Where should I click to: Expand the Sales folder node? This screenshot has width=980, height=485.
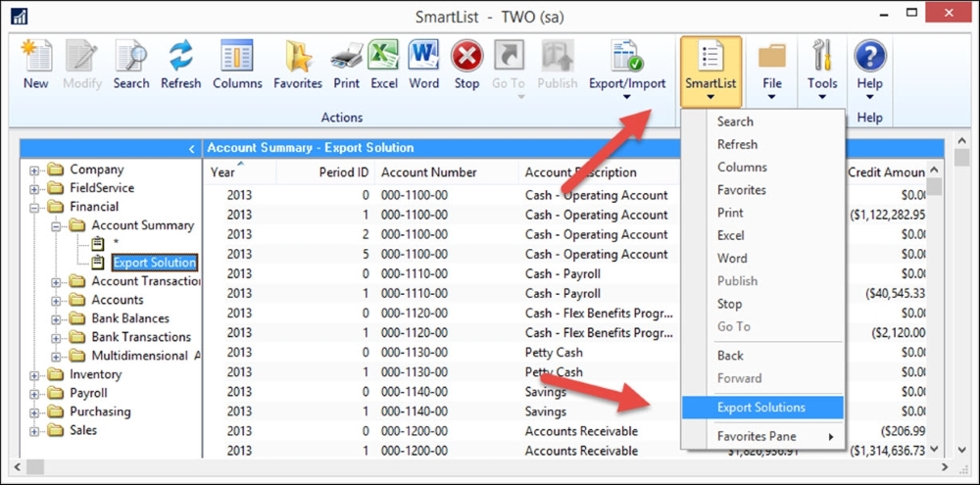coord(34,431)
